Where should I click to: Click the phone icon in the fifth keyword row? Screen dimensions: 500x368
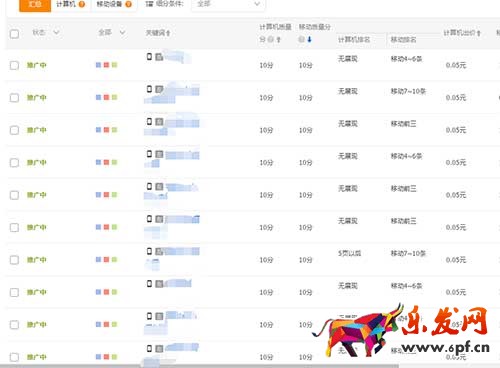point(150,186)
